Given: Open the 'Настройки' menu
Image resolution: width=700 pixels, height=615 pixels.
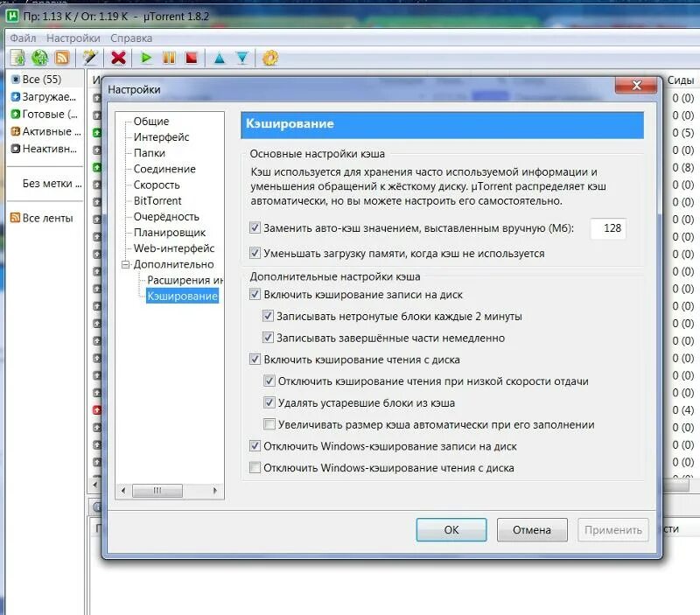Looking at the screenshot, I should [x=73, y=38].
